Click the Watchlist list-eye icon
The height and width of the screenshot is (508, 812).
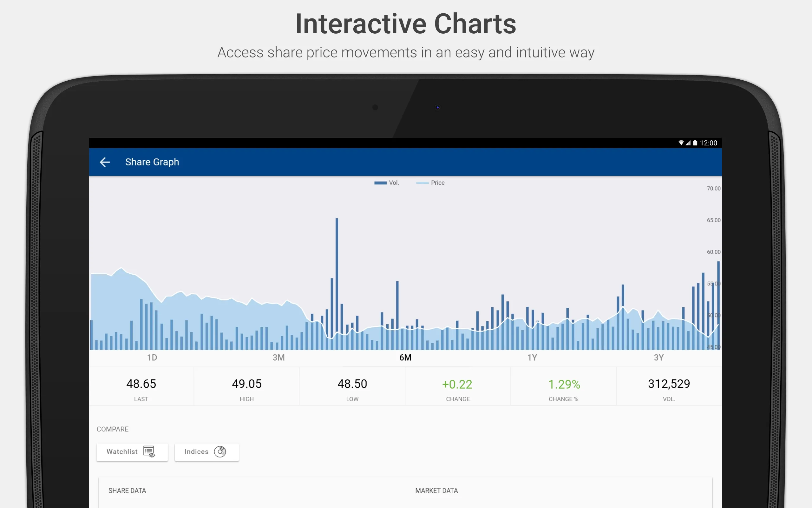tap(149, 451)
